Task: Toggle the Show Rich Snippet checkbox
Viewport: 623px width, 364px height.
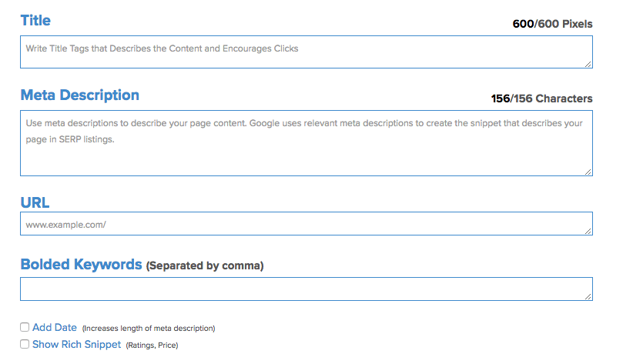Action: pyautogui.click(x=25, y=344)
